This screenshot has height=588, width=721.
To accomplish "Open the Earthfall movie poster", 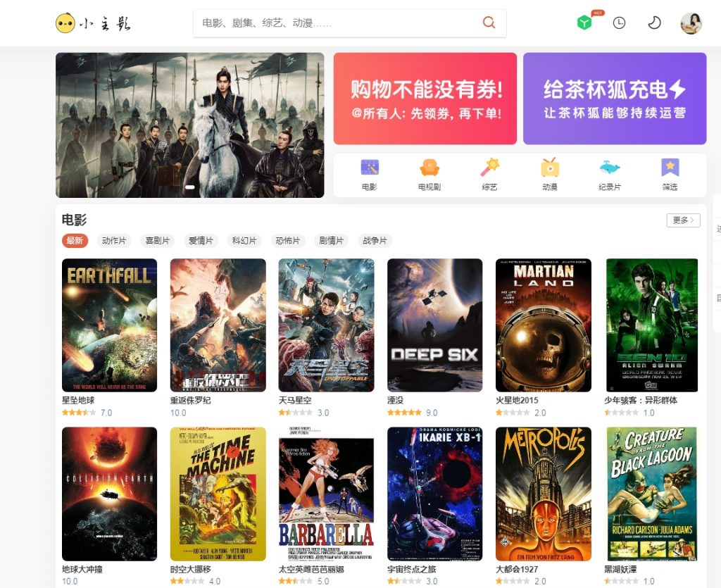I will click(109, 325).
